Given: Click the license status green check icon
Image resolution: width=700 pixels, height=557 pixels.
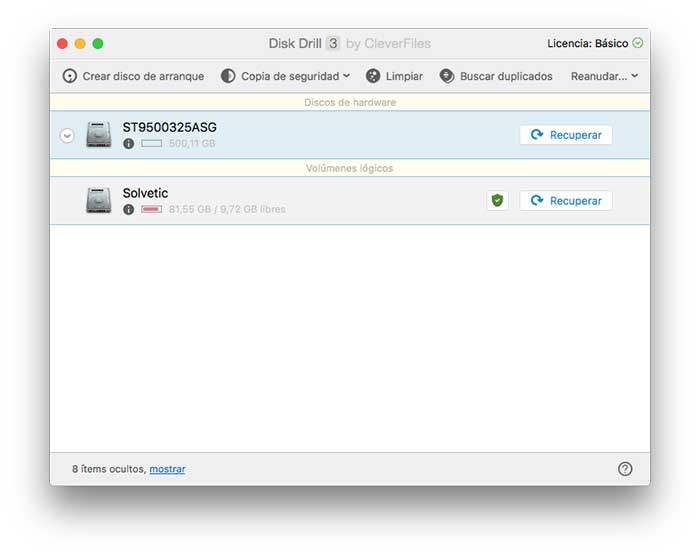Looking at the screenshot, I should click(x=638, y=43).
